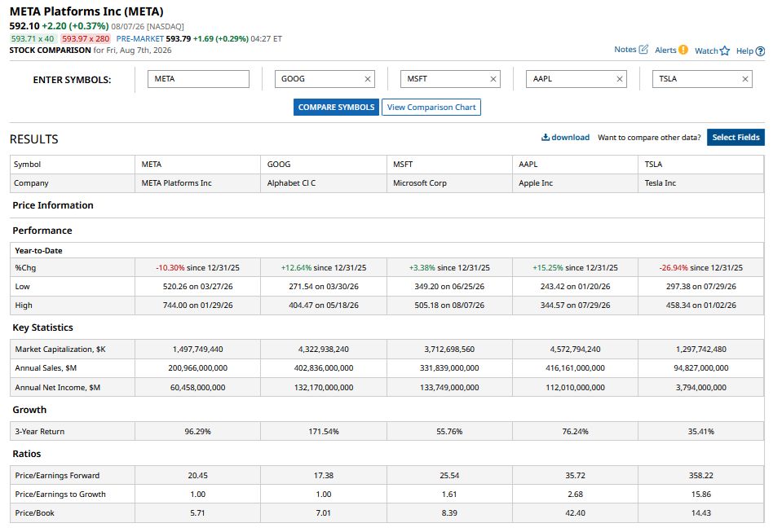
Task: Click META market cap 1,497,749,440
Action: tap(197, 349)
